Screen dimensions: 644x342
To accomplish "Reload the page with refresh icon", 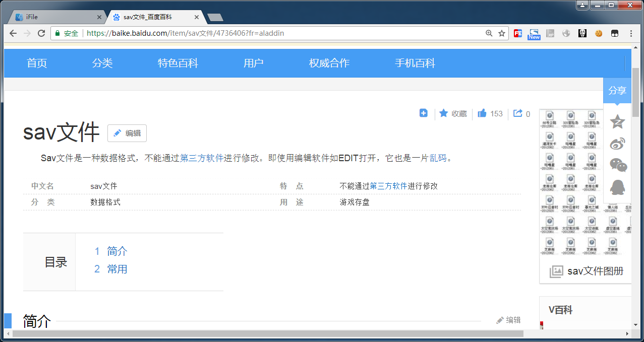I will (41, 33).
